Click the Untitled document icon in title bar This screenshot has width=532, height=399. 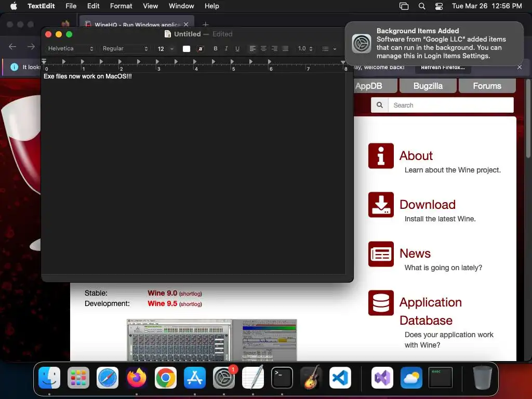pos(168,34)
